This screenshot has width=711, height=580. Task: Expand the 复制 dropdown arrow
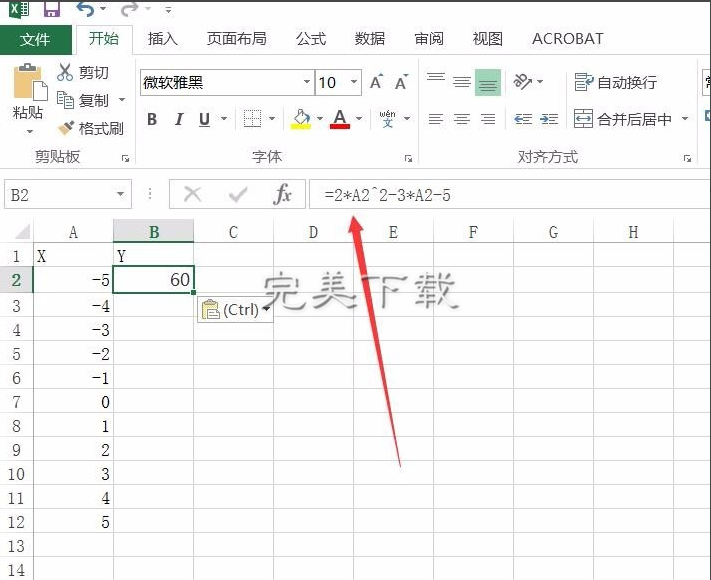pyautogui.click(x=122, y=100)
